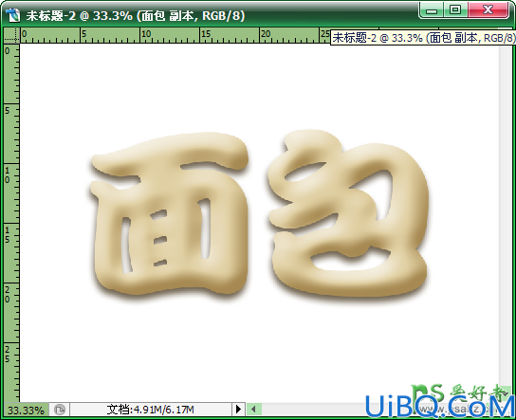Close the 未标题-2 document window
Image resolution: width=516 pixels, height=420 pixels.
[488, 9]
